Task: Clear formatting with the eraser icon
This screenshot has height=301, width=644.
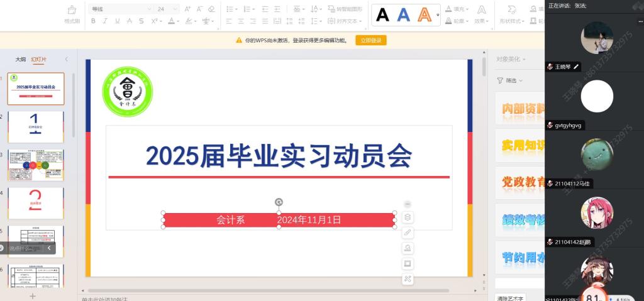Action: 211,9
